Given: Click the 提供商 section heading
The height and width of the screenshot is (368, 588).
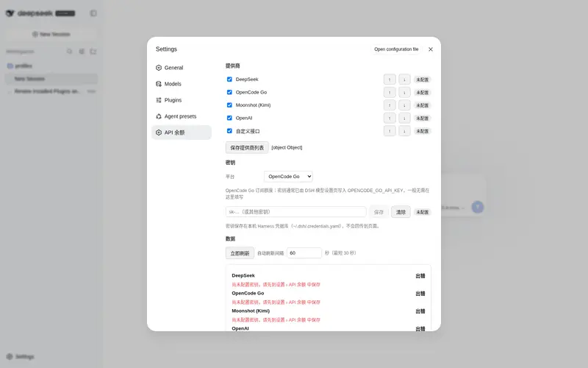Looking at the screenshot, I should point(232,66).
